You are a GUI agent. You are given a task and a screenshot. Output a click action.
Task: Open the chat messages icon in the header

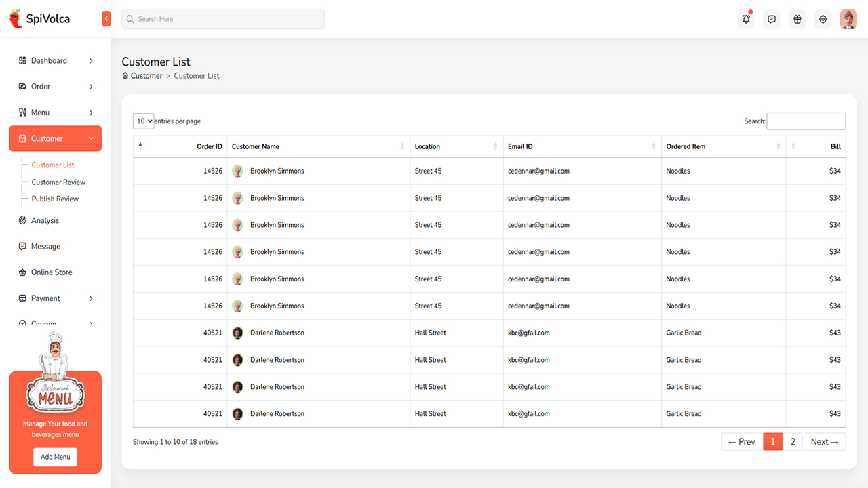pyautogui.click(x=772, y=19)
